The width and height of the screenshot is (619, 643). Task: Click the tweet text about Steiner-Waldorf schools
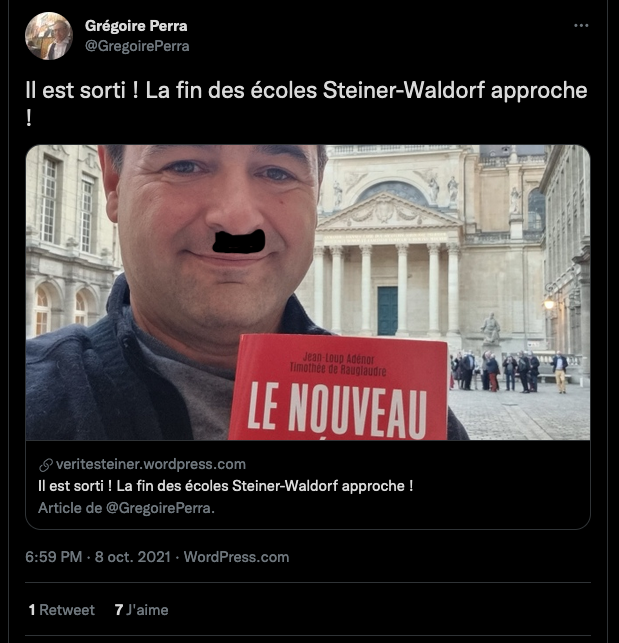click(x=306, y=103)
